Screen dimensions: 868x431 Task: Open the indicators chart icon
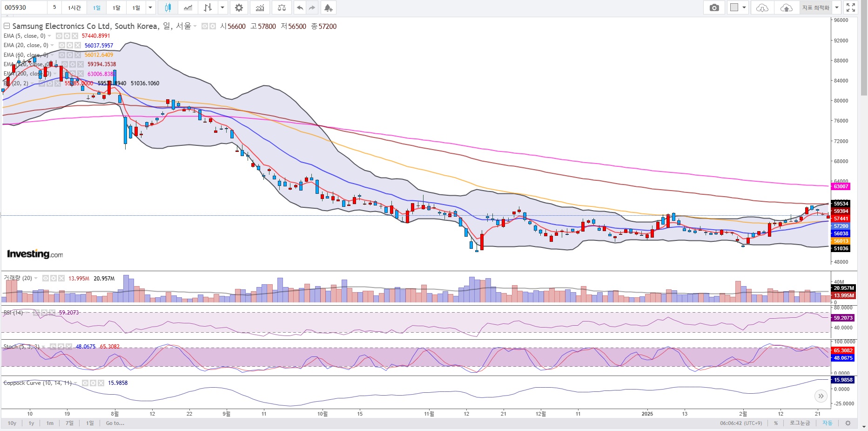coord(260,7)
